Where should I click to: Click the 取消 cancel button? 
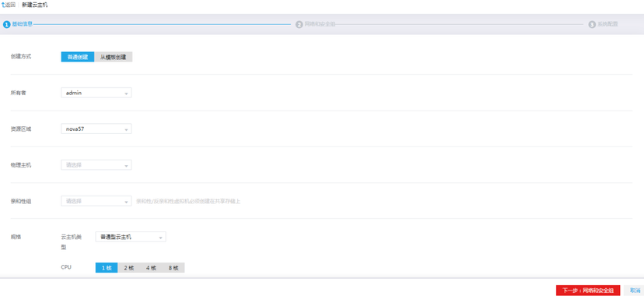tap(635, 291)
